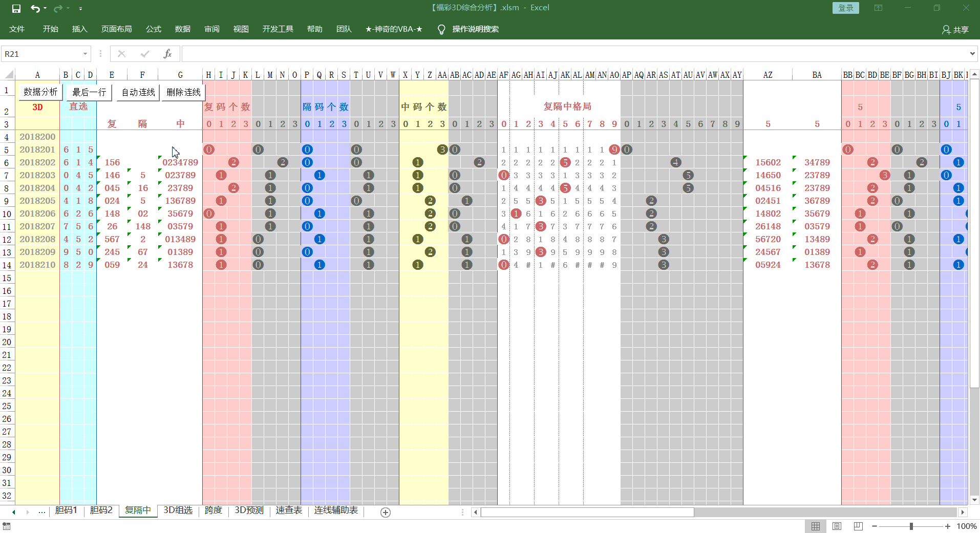Click the Name Box showing R21
The height and width of the screenshot is (533, 980).
pos(41,54)
